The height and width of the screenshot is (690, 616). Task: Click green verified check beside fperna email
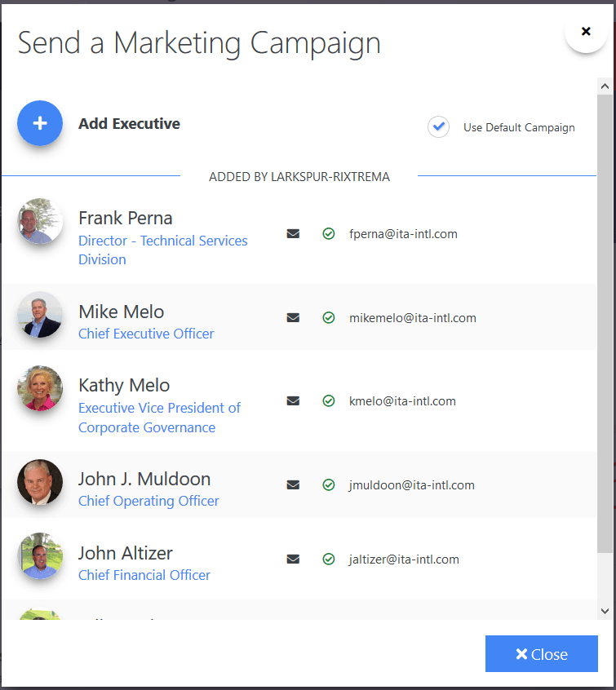click(x=329, y=234)
